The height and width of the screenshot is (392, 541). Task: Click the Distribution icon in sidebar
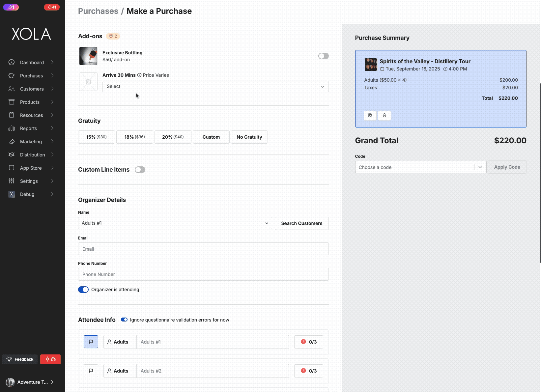tap(12, 154)
